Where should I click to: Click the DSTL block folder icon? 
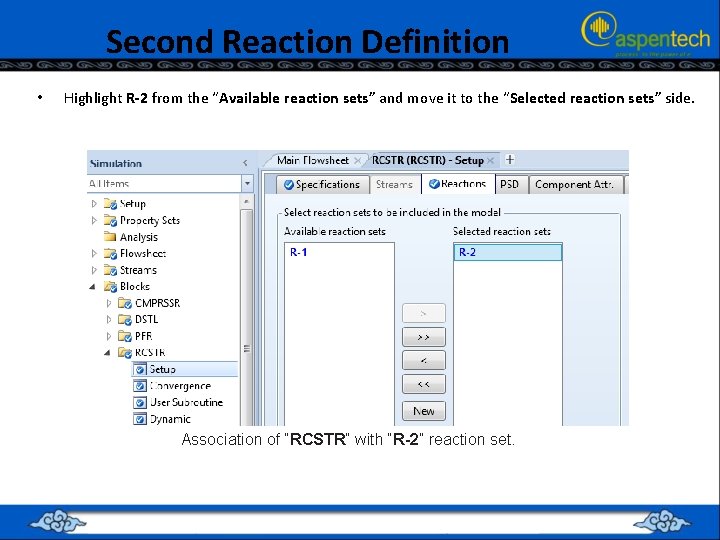pyautogui.click(x=125, y=320)
